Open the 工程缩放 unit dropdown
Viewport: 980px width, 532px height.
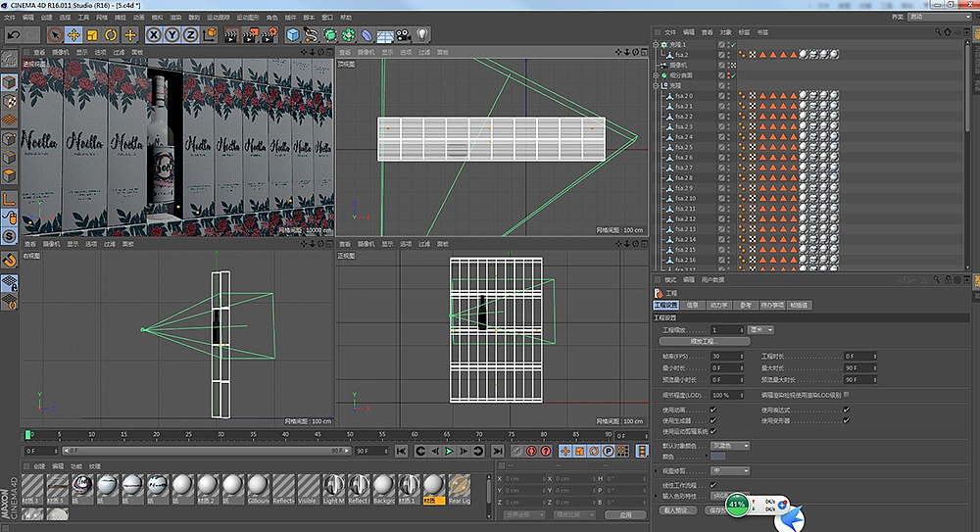(x=761, y=329)
